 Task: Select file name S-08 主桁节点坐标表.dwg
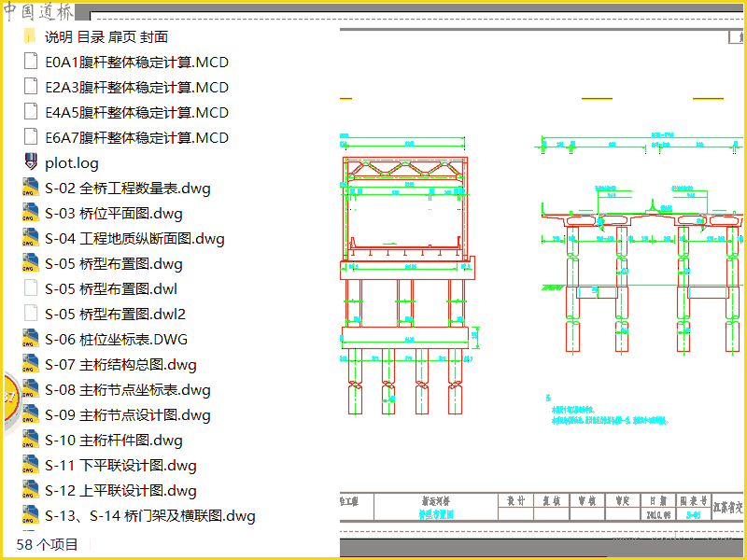point(128,390)
